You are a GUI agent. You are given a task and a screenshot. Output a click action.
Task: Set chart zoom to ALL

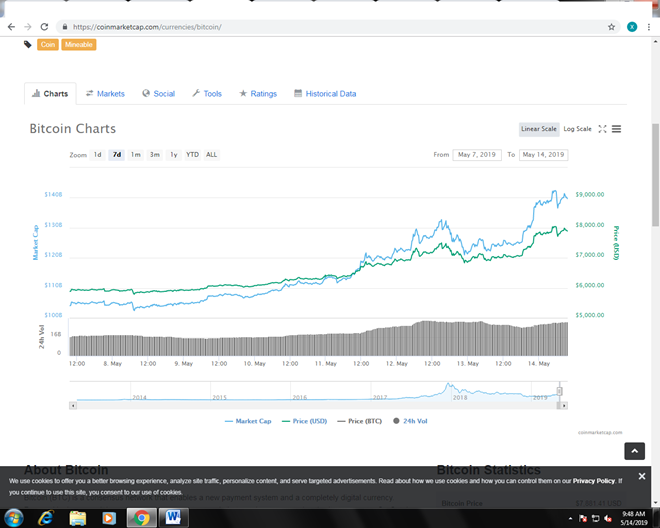pyautogui.click(x=211, y=155)
